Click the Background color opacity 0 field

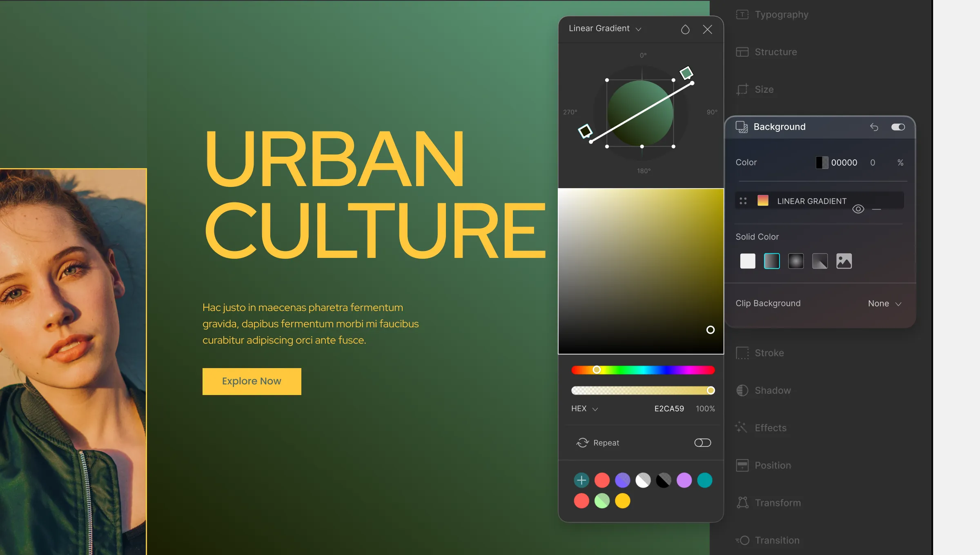[x=873, y=162]
